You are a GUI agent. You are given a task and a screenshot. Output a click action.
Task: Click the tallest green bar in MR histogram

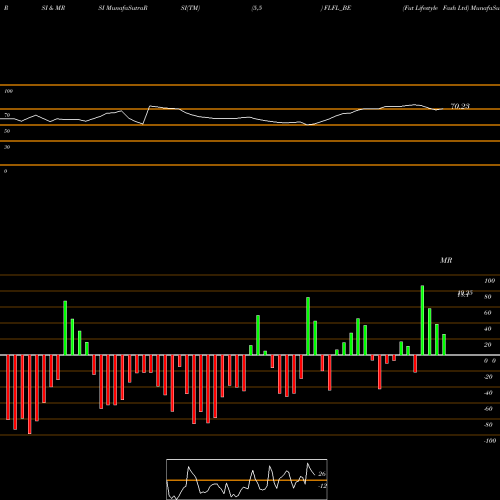click(422, 320)
